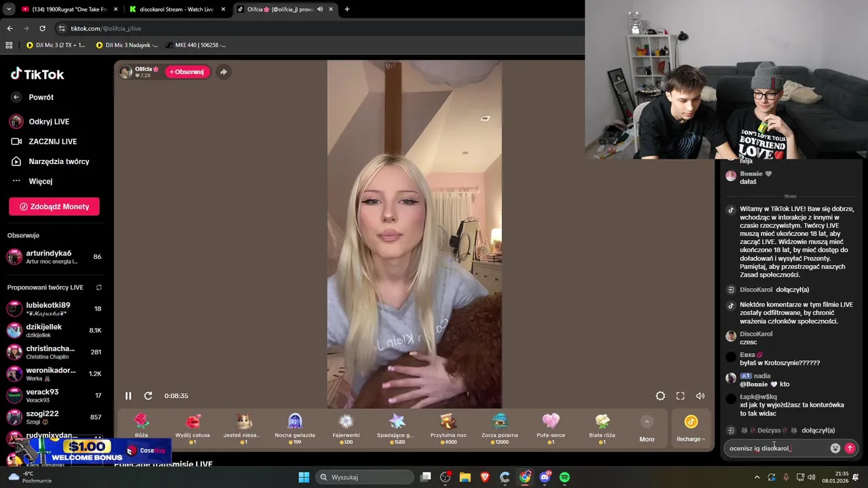Open DJI Mic 3 Nadajnik bookmark
The width and height of the screenshot is (868, 488).
coord(127,45)
